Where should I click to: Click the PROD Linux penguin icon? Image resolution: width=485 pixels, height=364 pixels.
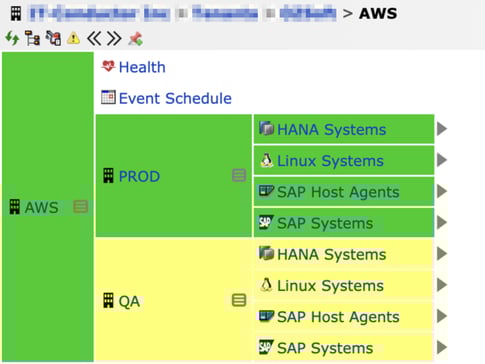click(x=266, y=160)
